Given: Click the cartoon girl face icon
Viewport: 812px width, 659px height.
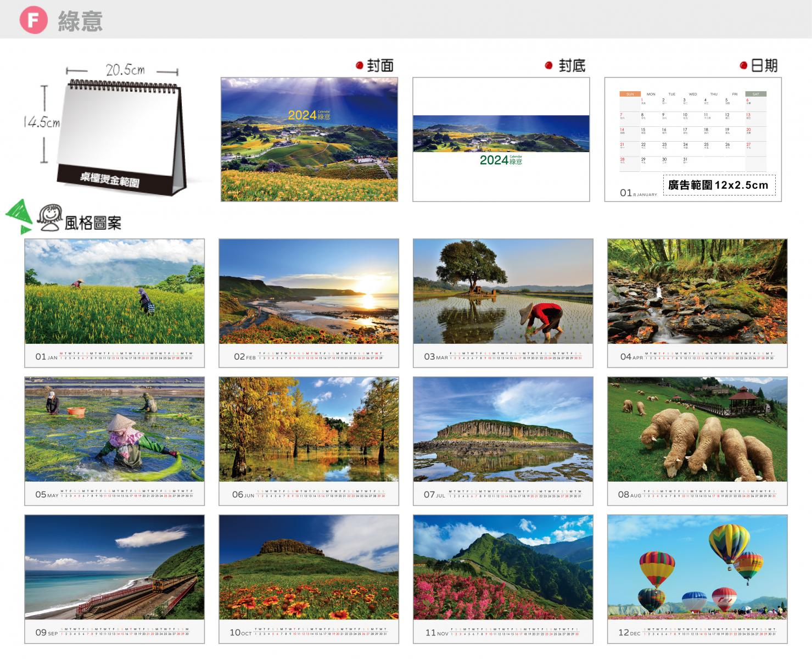Looking at the screenshot, I should tap(49, 217).
